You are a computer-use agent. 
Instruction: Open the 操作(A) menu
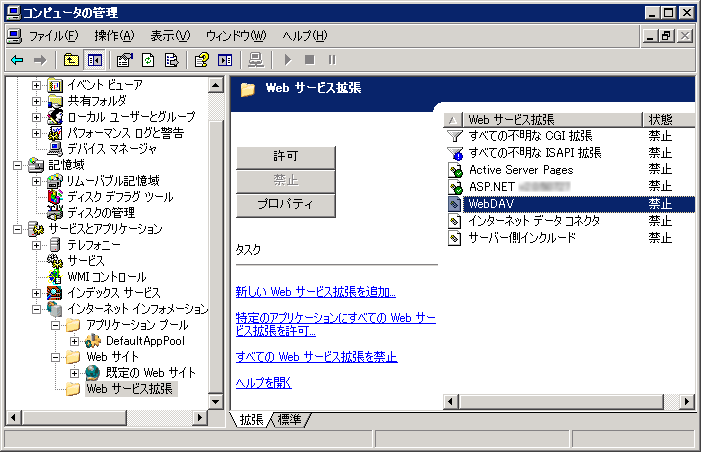(x=114, y=36)
